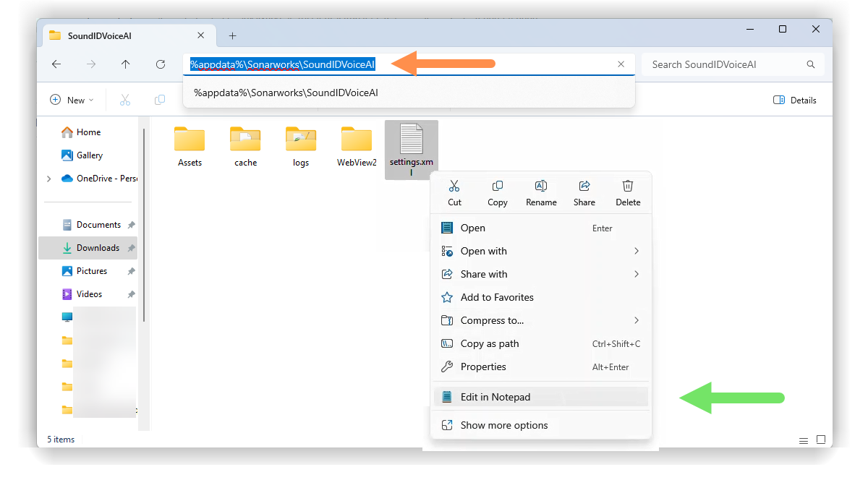Click Show more options
This screenshot has height=480, width=868.
pos(540,425)
